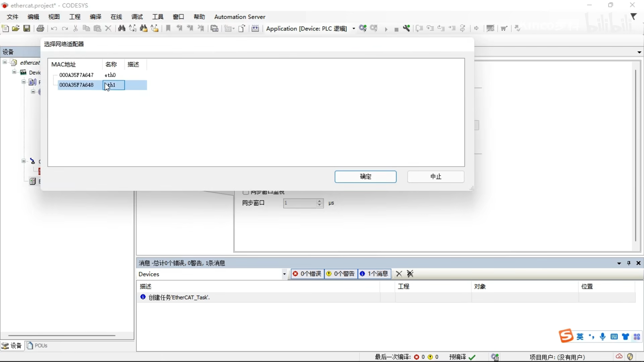
Task: Save the project using the floppy disk icon
Action: point(27,28)
